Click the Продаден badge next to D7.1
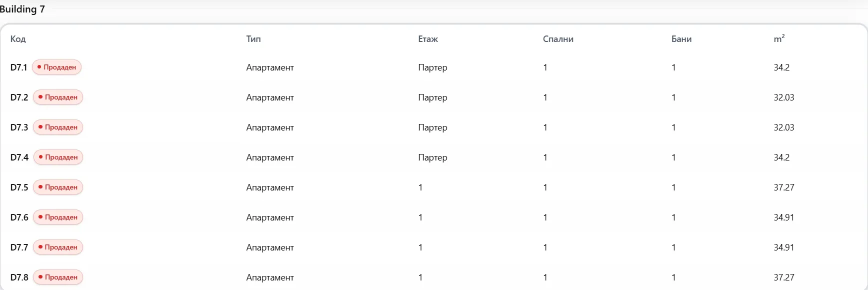This screenshot has height=290, width=868. (x=56, y=67)
